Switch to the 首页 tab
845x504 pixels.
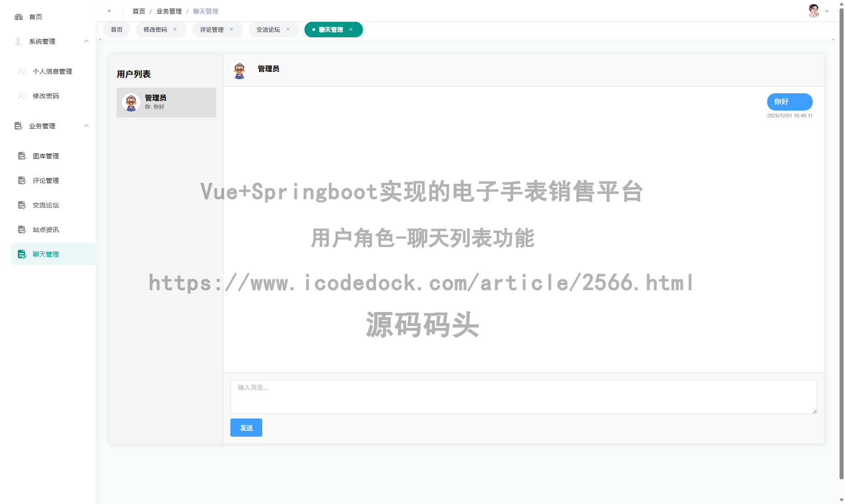(x=116, y=30)
